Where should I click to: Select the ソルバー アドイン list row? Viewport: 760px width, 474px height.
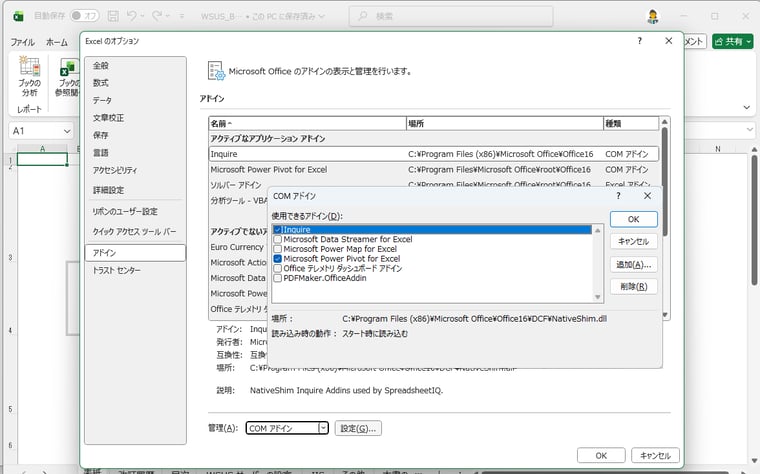(x=434, y=184)
